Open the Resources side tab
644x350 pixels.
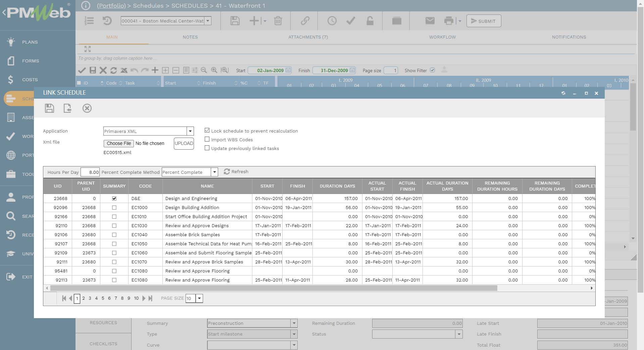[x=103, y=322]
